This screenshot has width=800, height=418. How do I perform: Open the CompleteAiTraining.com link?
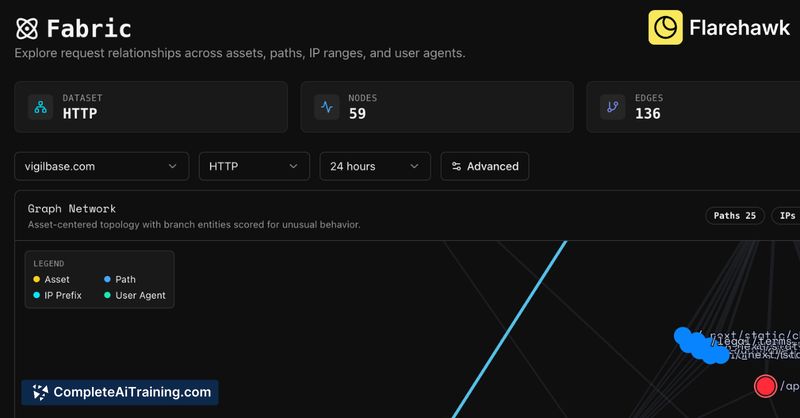click(130, 392)
